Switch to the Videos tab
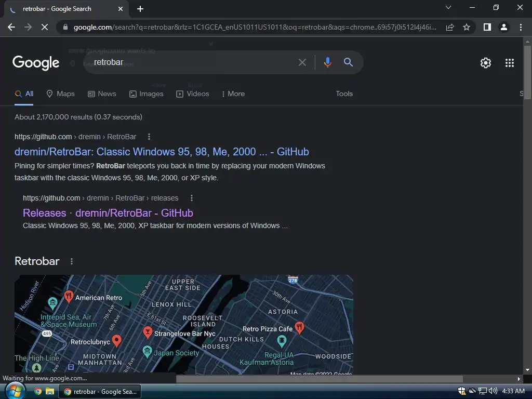The width and height of the screenshot is (532, 399). (193, 94)
